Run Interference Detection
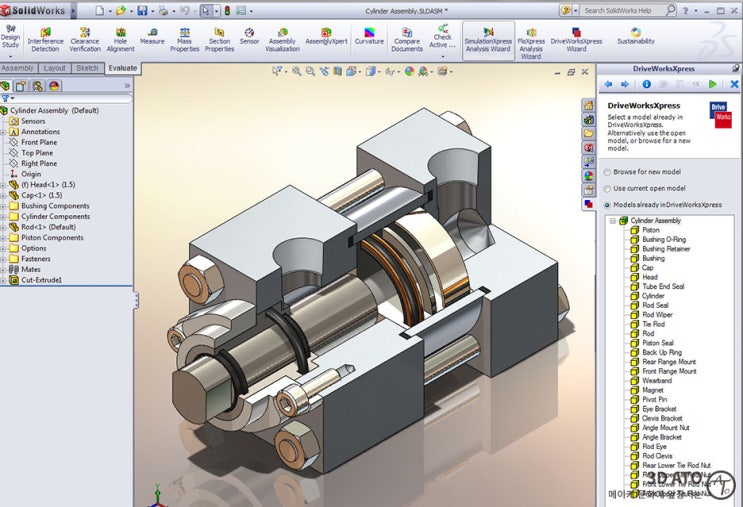The image size is (743, 507). (x=45, y=39)
